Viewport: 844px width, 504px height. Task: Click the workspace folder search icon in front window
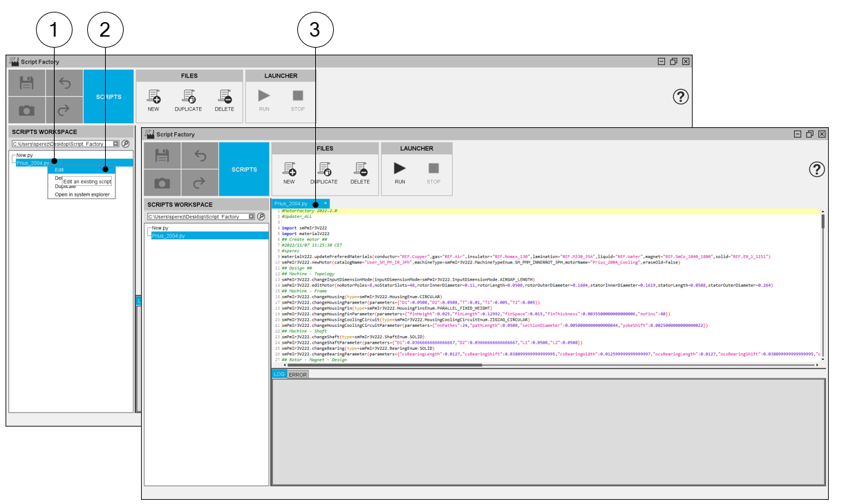[x=261, y=216]
